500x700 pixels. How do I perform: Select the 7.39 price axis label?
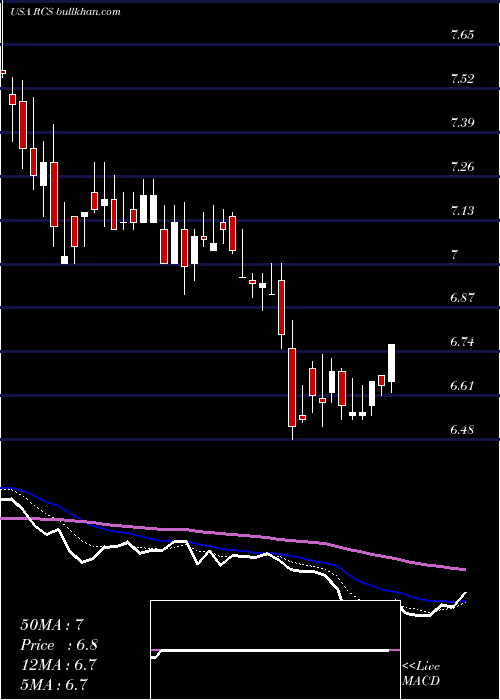(x=462, y=123)
